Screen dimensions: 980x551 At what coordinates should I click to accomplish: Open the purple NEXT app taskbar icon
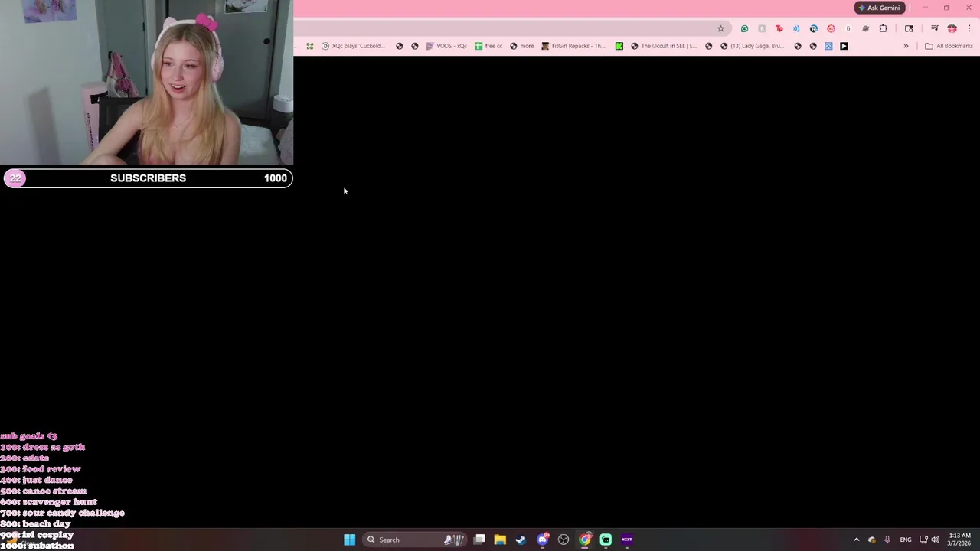(x=627, y=540)
